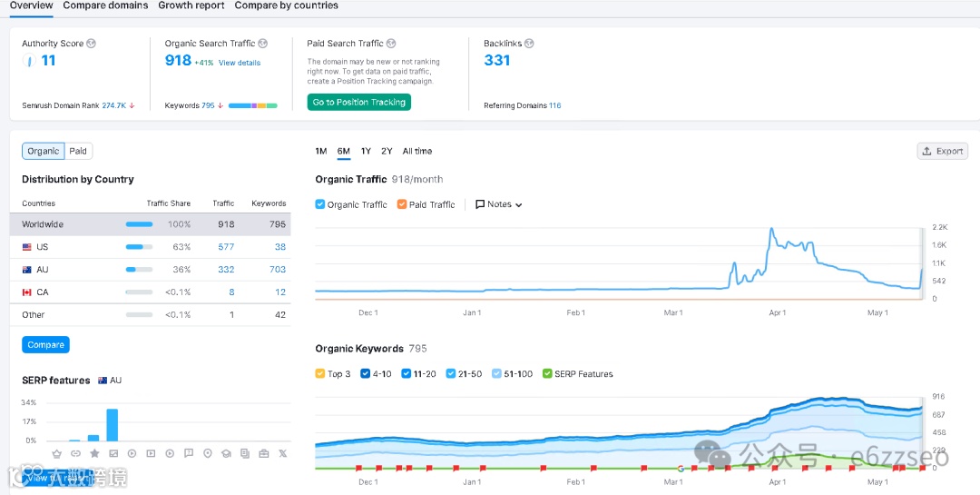This screenshot has width=980, height=495.
Task: Switch to the Paid toggle option
Action: pos(78,151)
